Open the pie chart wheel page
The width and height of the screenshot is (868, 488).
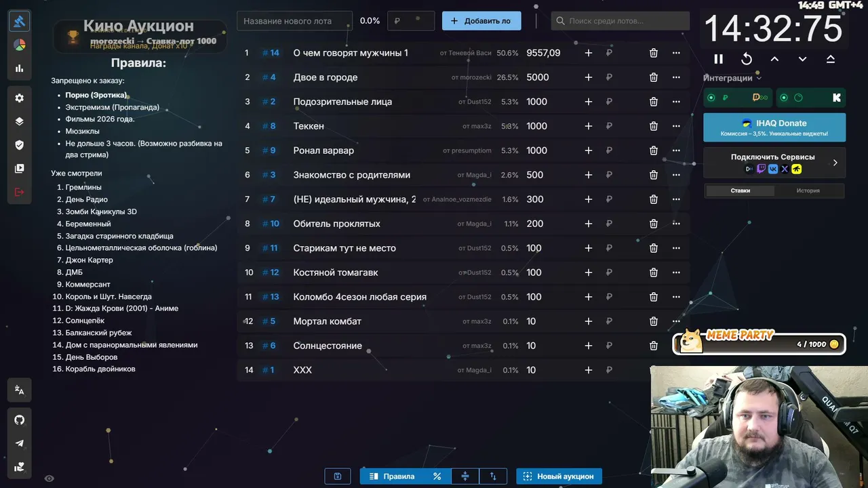(19, 45)
